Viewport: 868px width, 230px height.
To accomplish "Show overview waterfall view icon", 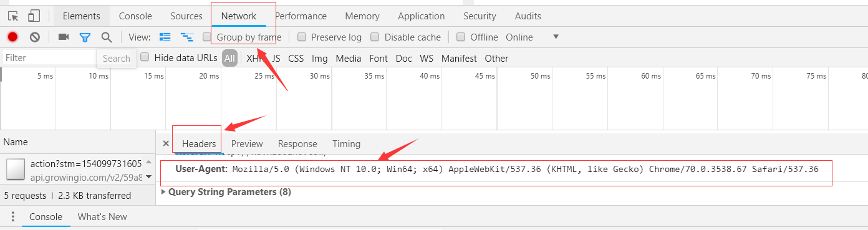I will pyautogui.click(x=186, y=37).
